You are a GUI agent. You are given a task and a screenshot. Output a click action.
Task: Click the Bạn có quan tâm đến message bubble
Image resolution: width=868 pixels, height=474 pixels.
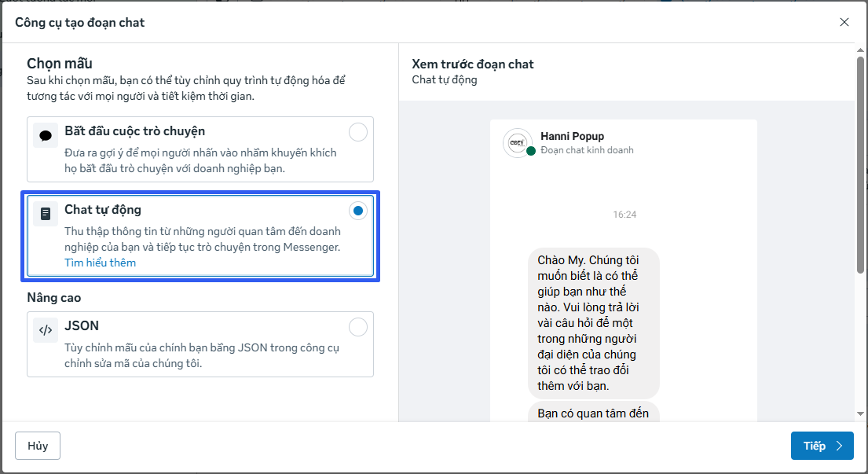click(593, 413)
